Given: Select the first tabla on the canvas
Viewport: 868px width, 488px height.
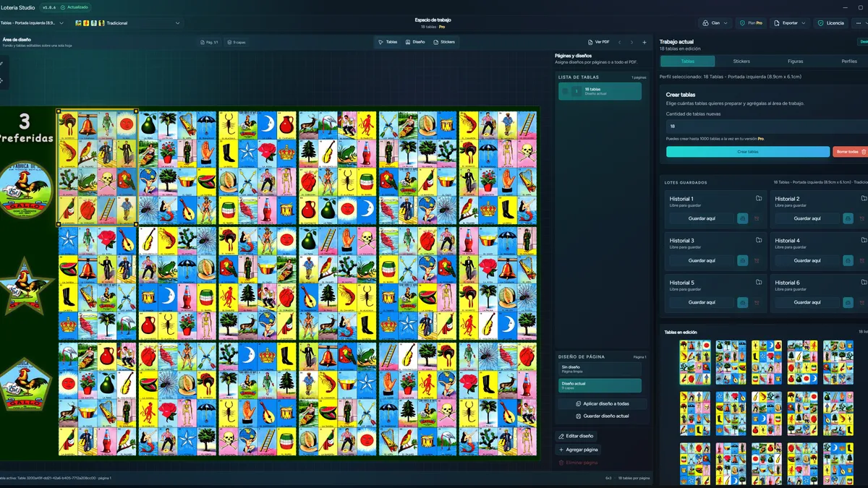Looking at the screenshot, I should point(98,168).
